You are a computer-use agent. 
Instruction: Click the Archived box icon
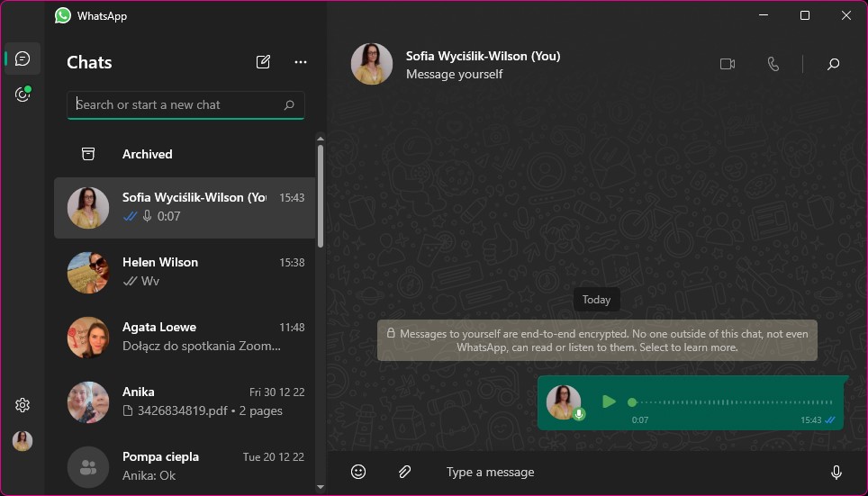pyautogui.click(x=88, y=154)
